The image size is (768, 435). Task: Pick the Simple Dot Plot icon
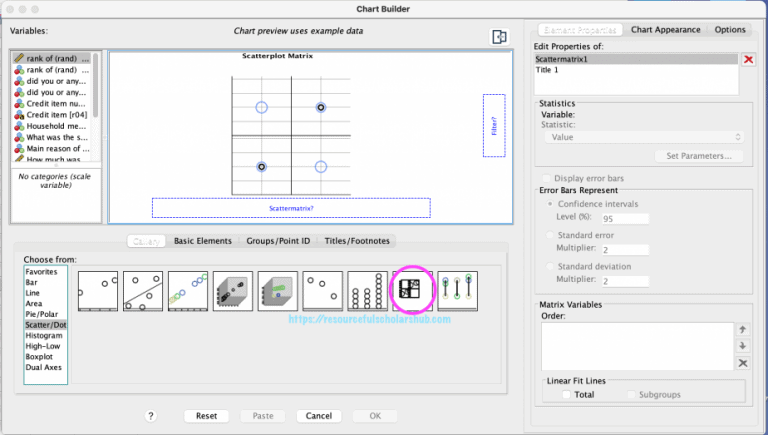tap(368, 291)
